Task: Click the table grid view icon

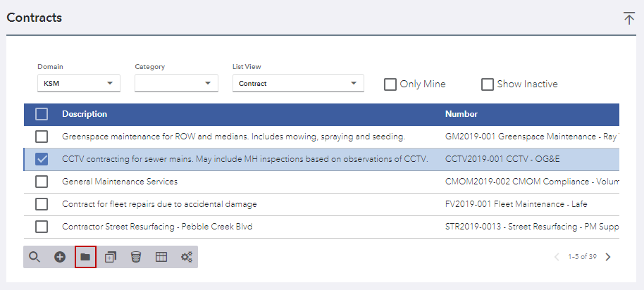Action: 161,257
